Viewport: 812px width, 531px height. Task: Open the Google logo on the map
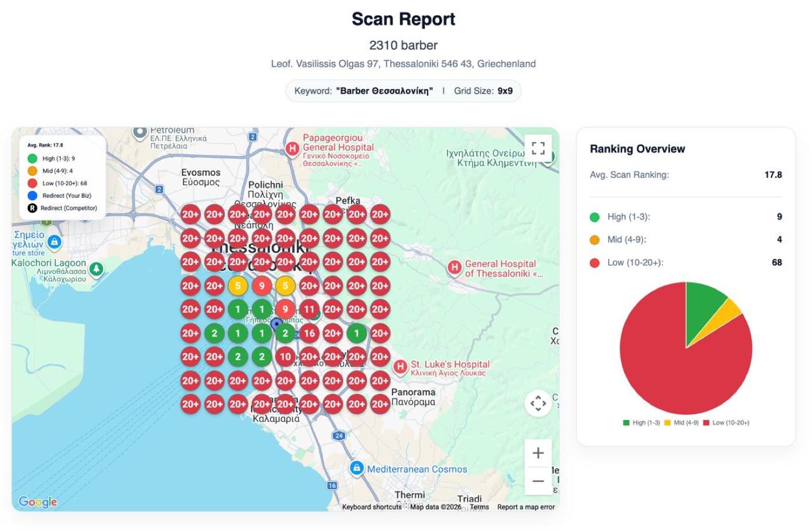[x=38, y=501]
